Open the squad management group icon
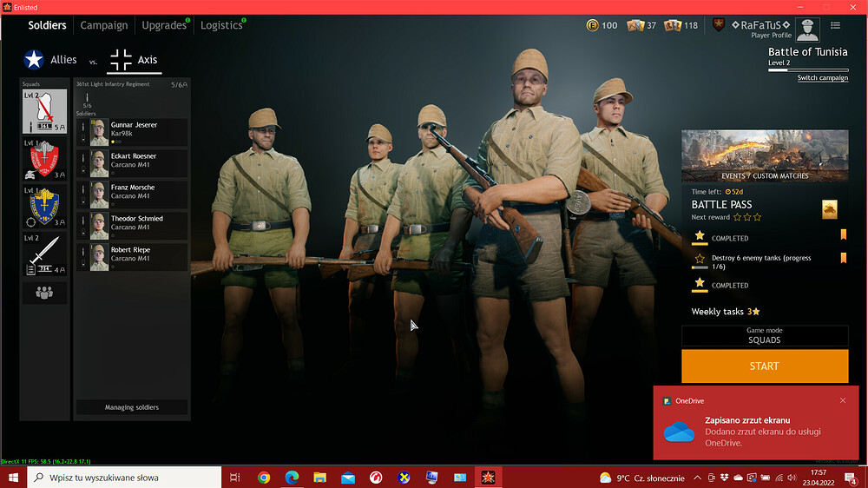 coord(44,293)
